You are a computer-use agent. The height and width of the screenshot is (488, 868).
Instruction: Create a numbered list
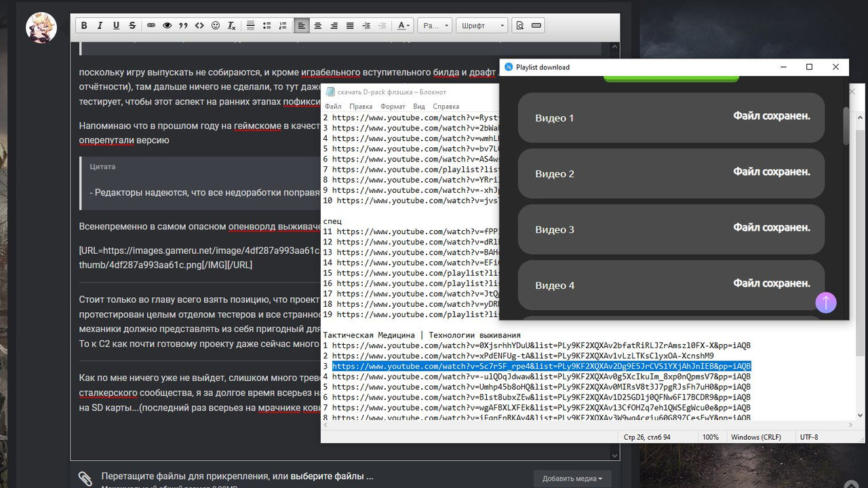coord(283,26)
